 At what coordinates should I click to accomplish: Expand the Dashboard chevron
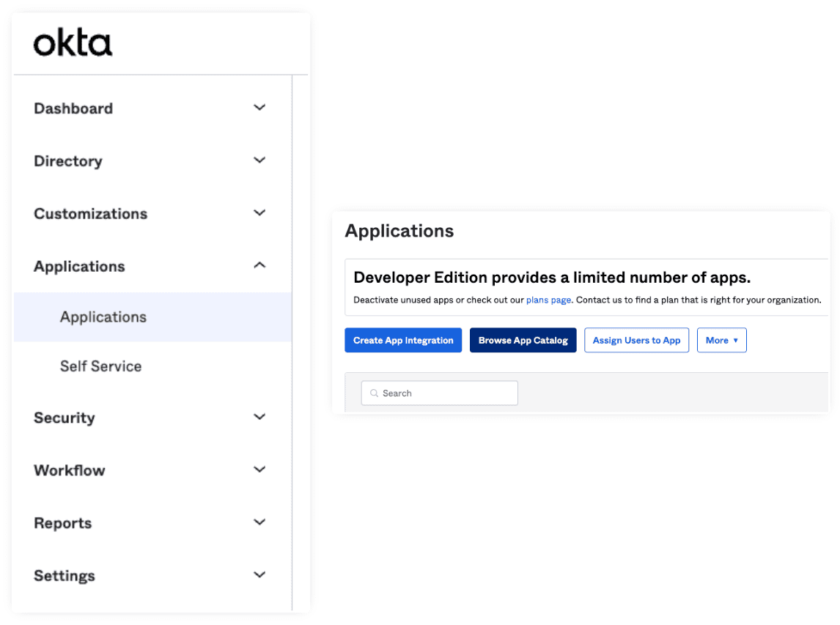pos(259,108)
